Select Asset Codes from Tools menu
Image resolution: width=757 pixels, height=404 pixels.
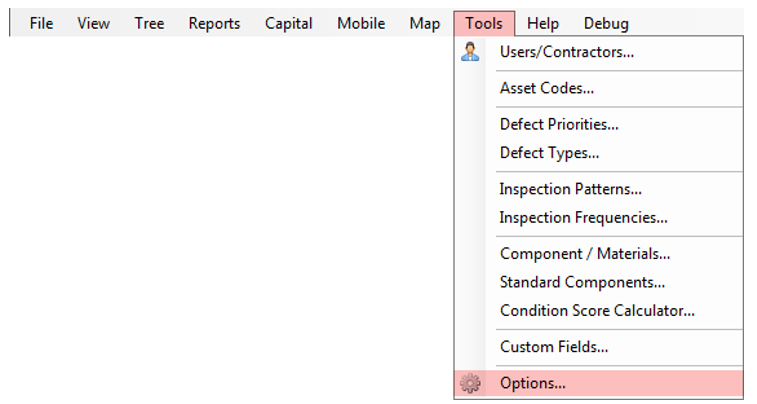(547, 88)
